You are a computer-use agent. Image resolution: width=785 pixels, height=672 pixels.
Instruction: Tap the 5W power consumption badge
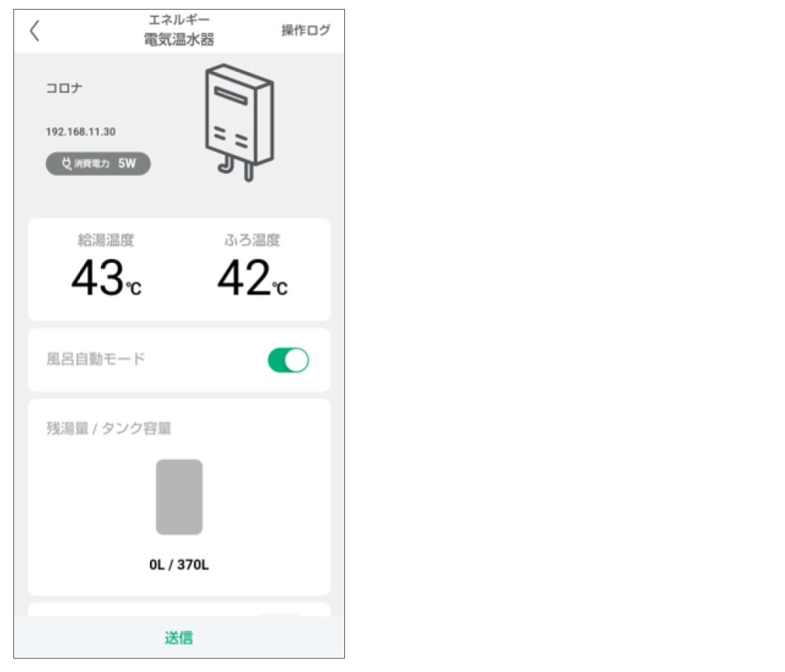(x=98, y=164)
